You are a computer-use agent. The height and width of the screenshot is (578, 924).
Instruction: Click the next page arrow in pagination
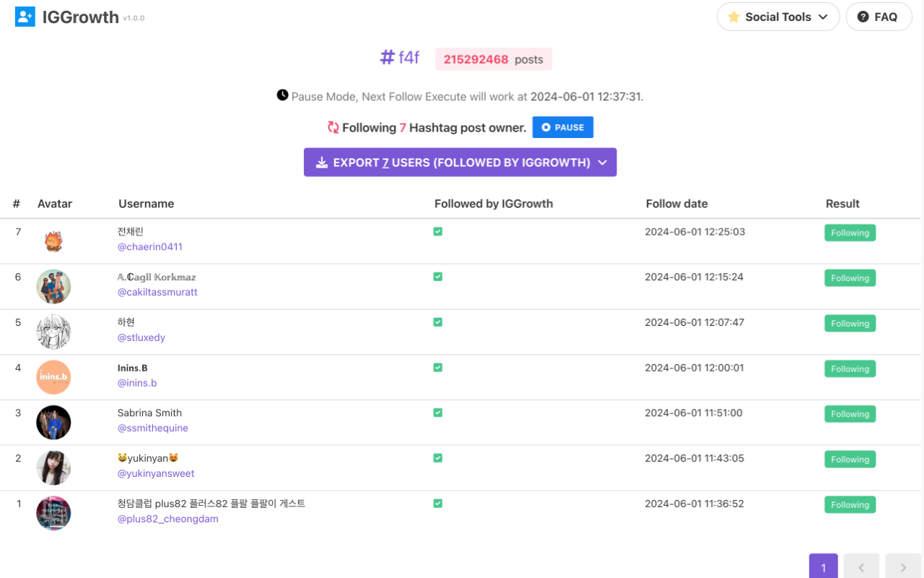(x=902, y=568)
